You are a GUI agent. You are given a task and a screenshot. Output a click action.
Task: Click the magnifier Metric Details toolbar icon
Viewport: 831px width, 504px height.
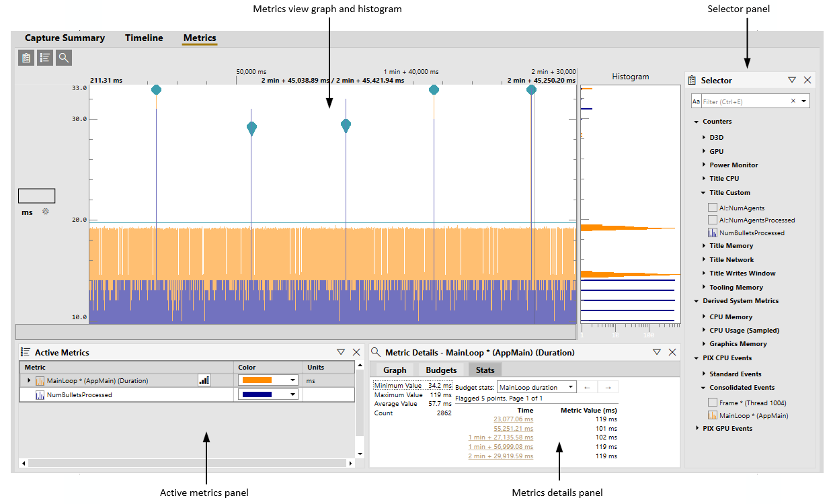click(x=63, y=58)
